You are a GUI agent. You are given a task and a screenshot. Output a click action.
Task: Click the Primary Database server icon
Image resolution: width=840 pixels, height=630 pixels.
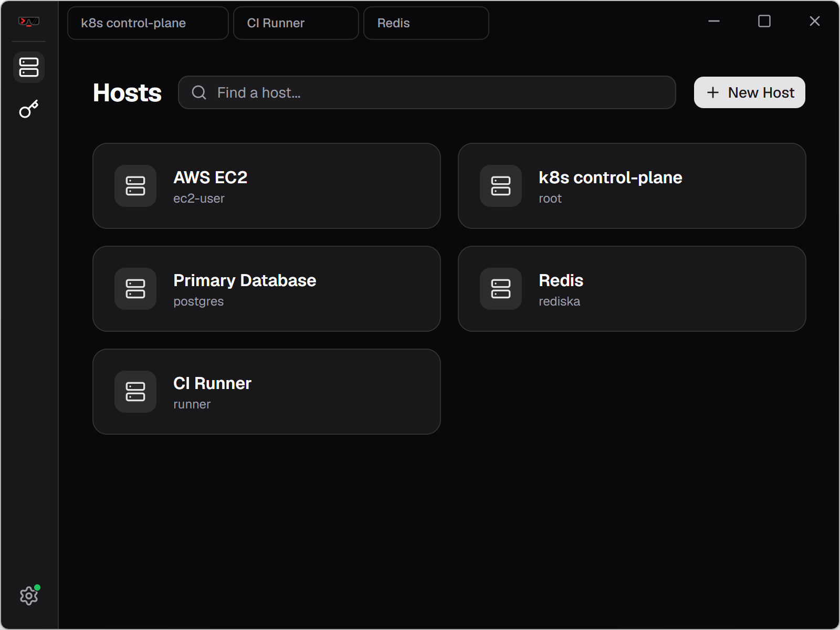pos(135,289)
